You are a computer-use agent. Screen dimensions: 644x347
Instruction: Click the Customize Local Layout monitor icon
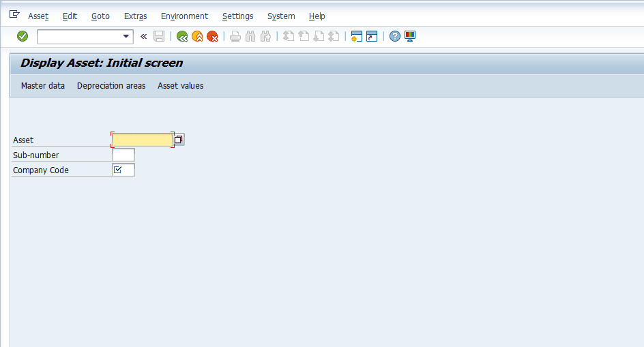pos(410,37)
